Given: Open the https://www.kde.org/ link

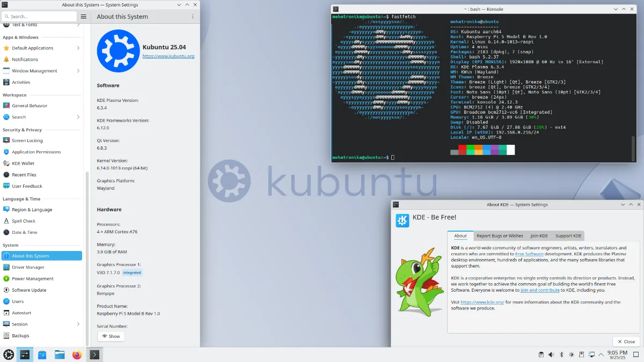Looking at the screenshot, I should point(482,302).
